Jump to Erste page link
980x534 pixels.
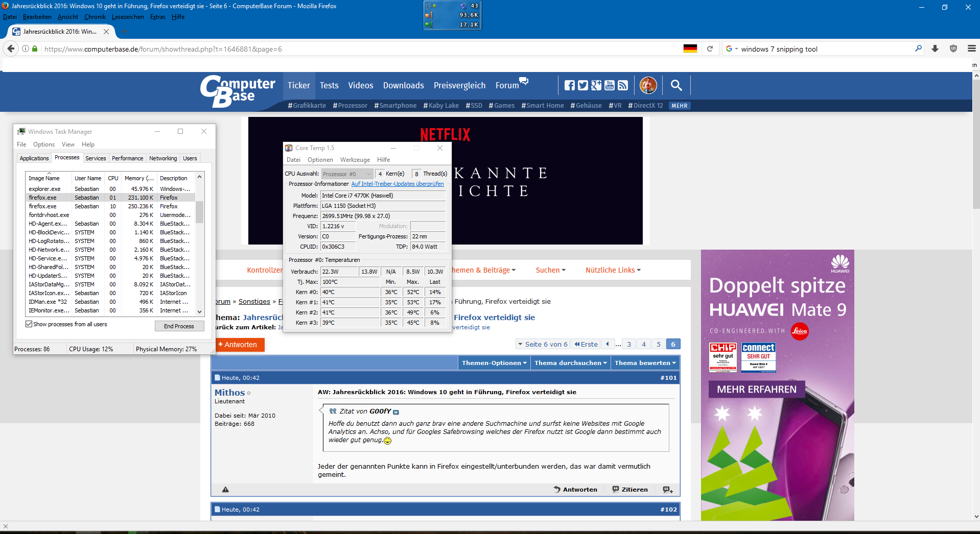pos(586,344)
